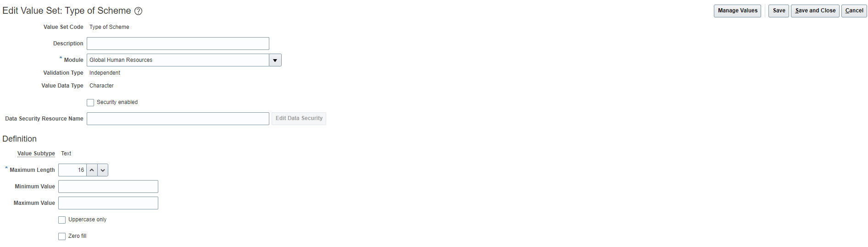This screenshot has width=868, height=247.
Task: Open the help icon beside Type of Scheme title
Action: [138, 11]
